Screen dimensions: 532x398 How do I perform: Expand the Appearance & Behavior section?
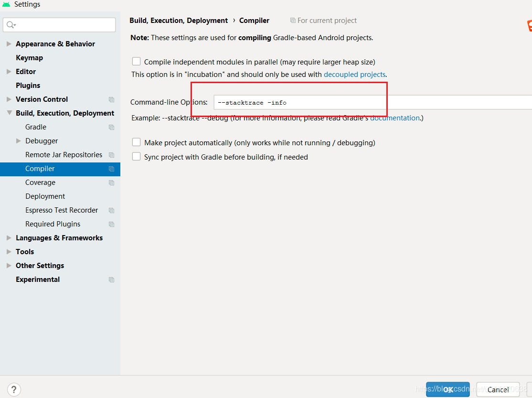[x=9, y=44]
